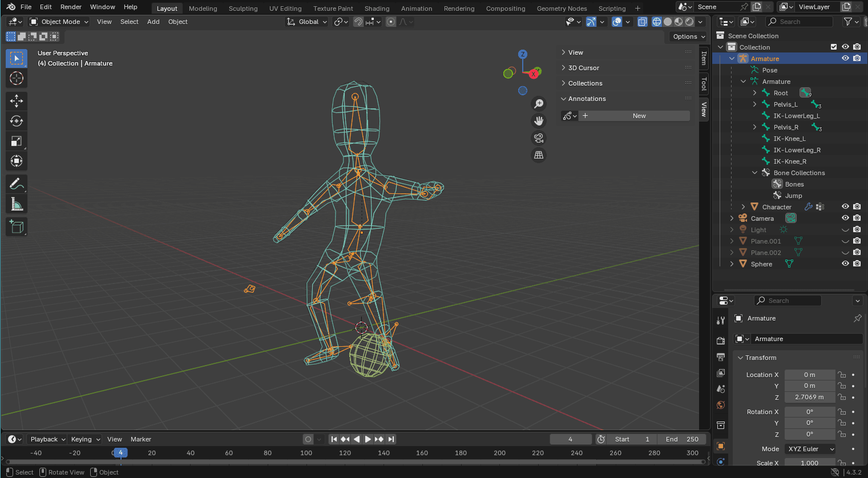The width and height of the screenshot is (868, 478).
Task: Select the Select Box tool
Action: coord(16,58)
